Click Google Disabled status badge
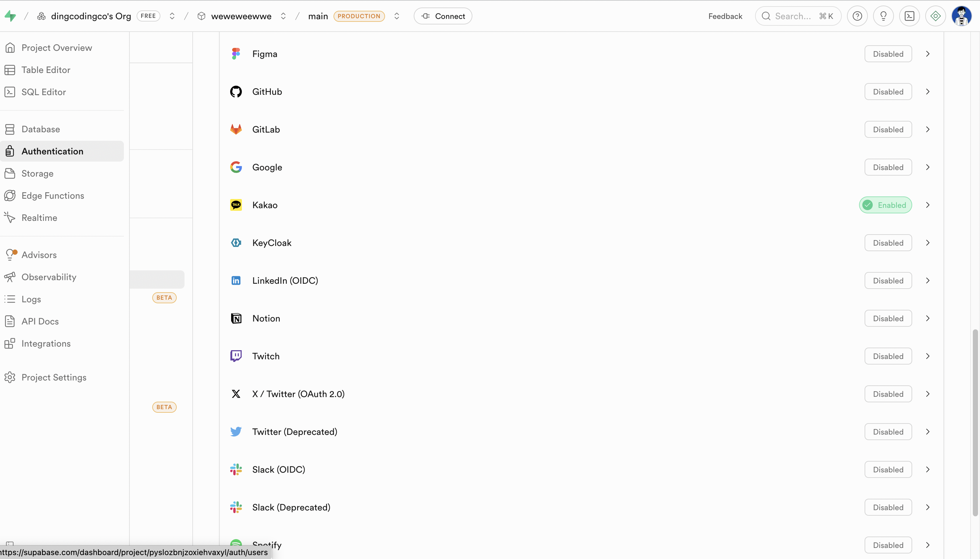The height and width of the screenshot is (559, 980). [x=888, y=167]
